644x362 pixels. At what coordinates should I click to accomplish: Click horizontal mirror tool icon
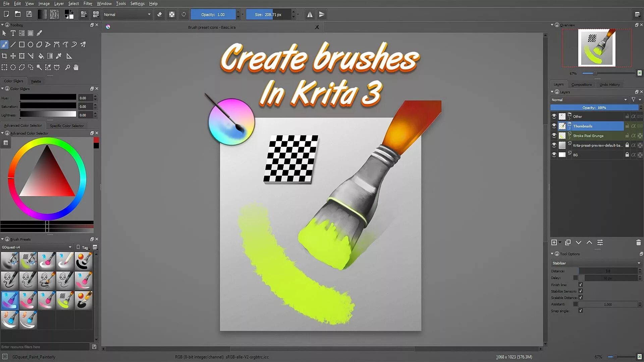(310, 14)
